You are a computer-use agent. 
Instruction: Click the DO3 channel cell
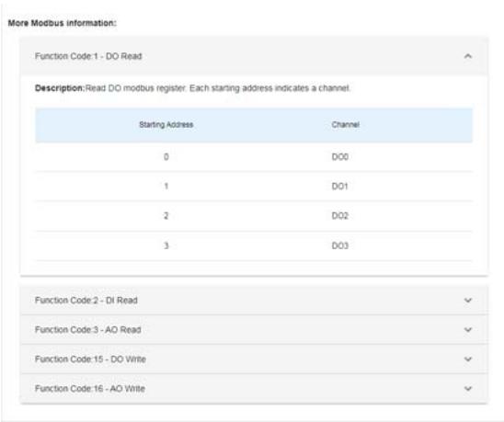340,245
